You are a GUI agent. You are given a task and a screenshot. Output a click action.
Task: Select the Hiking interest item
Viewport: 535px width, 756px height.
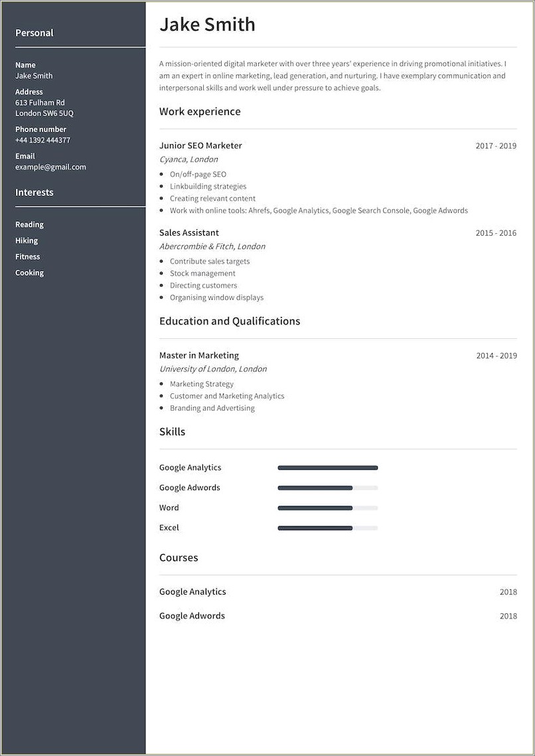[26, 240]
